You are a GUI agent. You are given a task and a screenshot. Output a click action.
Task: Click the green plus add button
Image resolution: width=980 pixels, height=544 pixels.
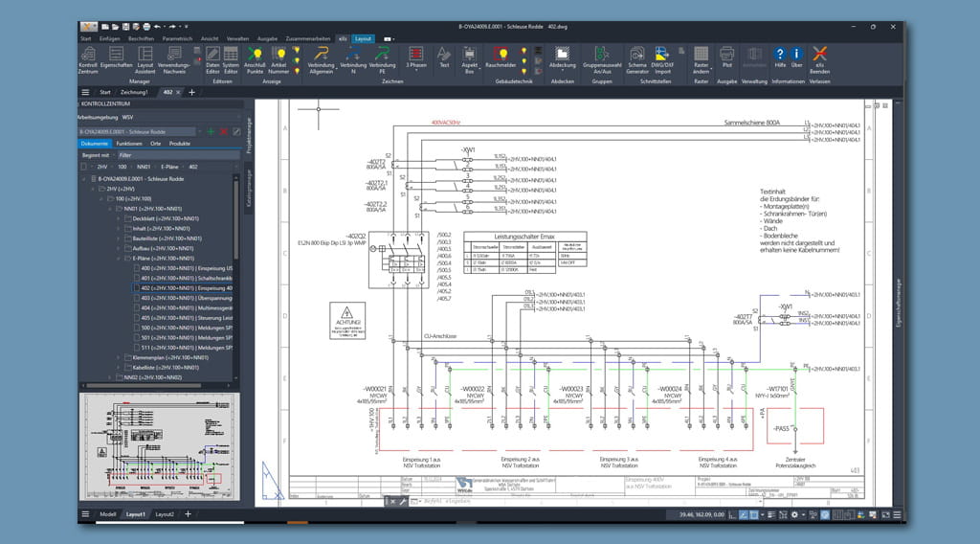[x=211, y=131]
